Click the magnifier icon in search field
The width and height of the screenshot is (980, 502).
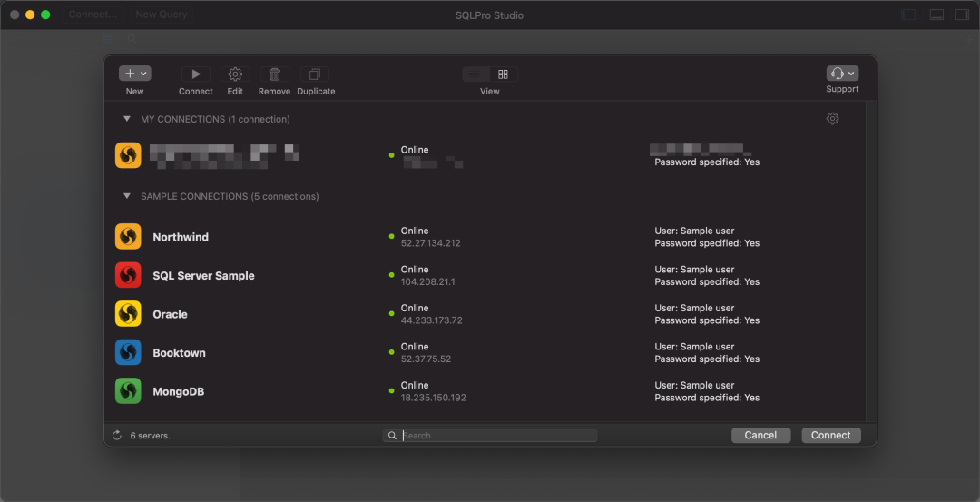click(393, 436)
